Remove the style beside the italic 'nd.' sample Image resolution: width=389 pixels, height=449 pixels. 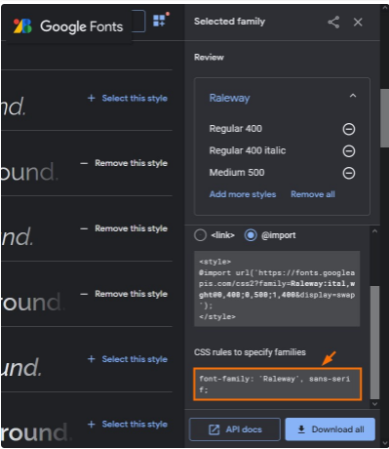(x=124, y=228)
